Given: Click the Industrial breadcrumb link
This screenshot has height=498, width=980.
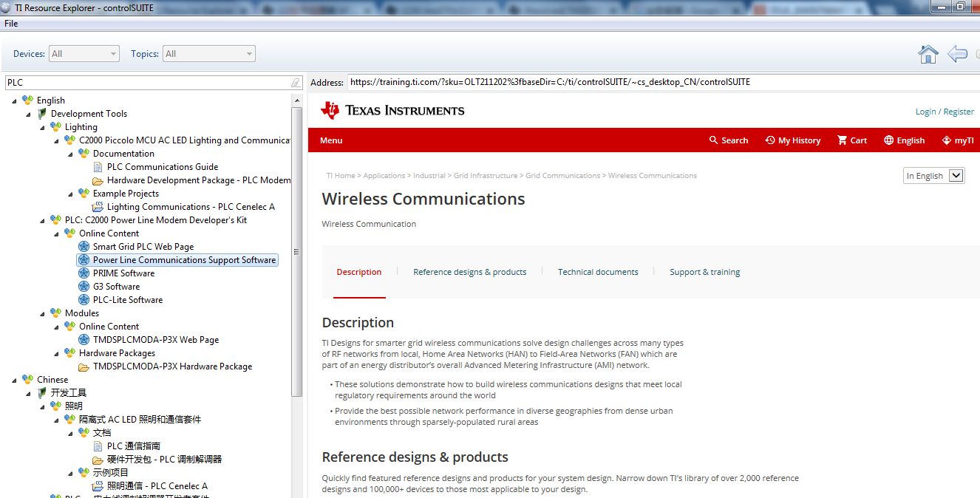Looking at the screenshot, I should click(x=429, y=176).
